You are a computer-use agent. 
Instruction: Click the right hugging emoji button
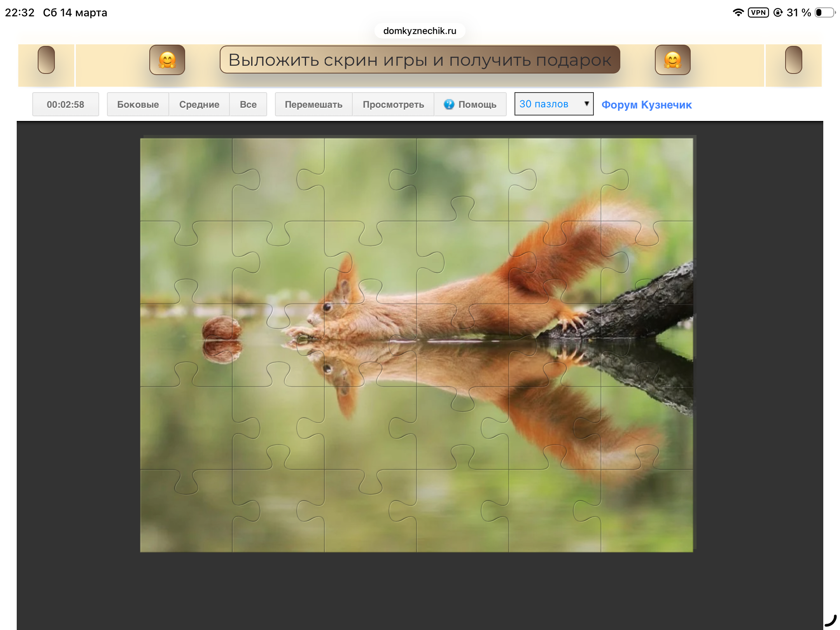pyautogui.click(x=672, y=60)
